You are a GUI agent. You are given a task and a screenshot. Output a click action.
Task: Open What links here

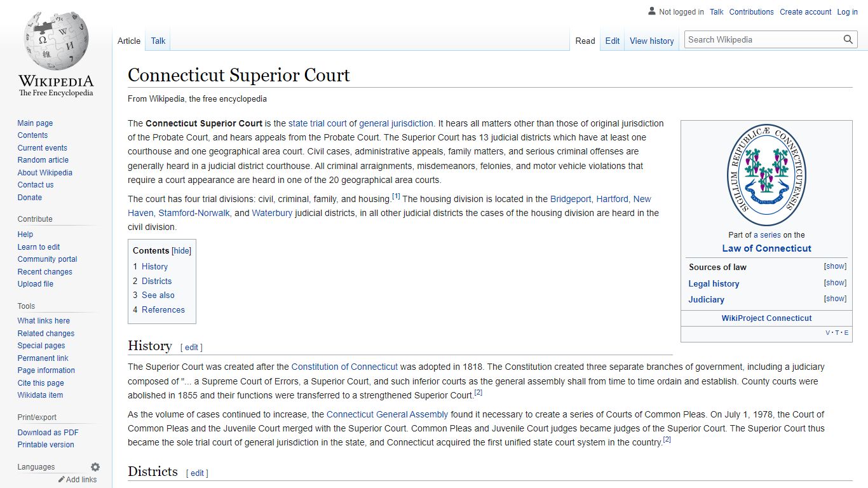point(44,321)
